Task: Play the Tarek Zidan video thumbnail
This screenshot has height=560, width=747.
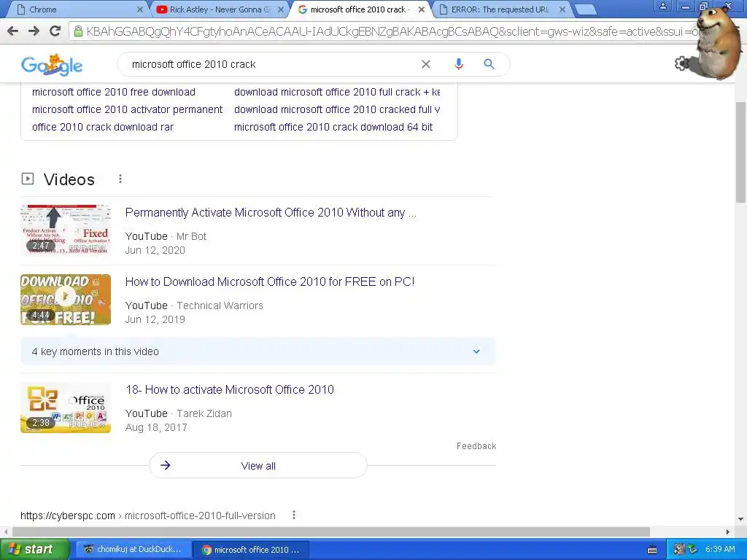Action: 66,408
